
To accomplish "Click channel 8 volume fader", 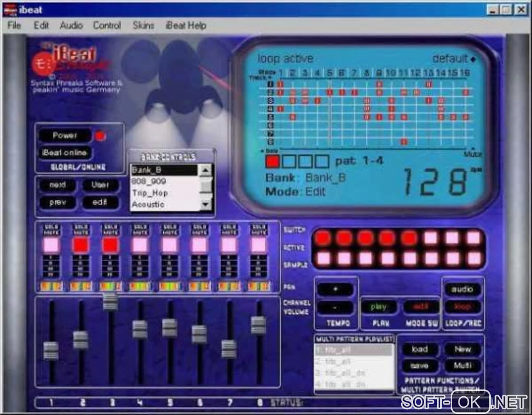I will click(x=258, y=325).
